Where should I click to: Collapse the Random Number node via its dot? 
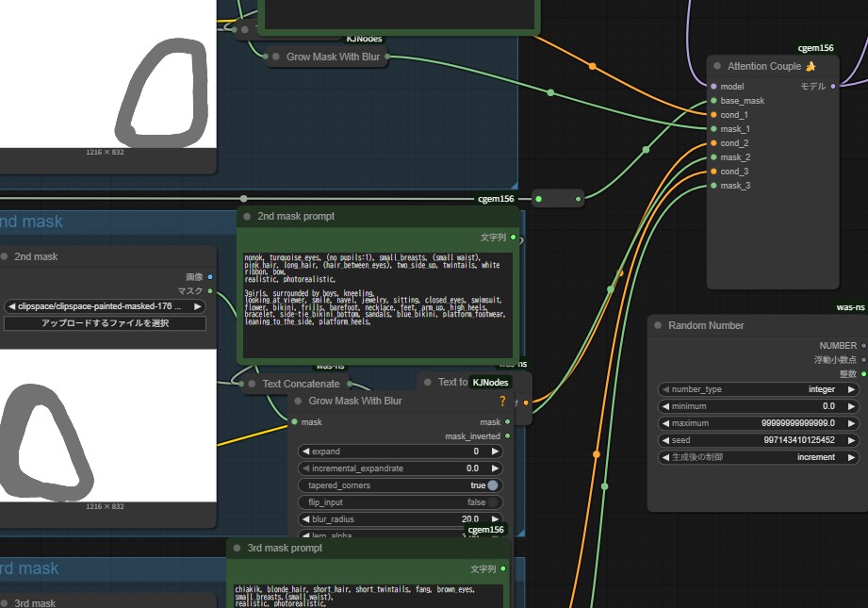[x=658, y=325]
